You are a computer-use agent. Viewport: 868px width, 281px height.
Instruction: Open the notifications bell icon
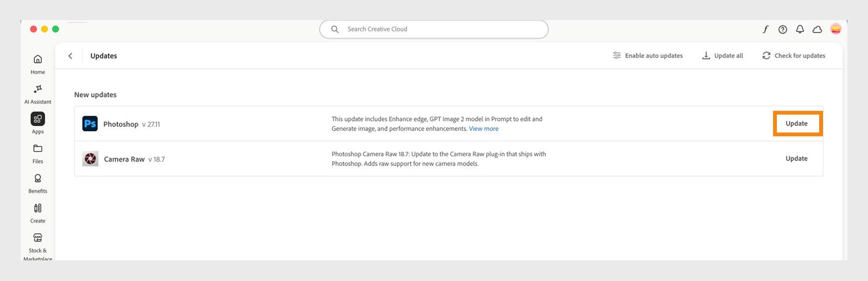click(800, 29)
